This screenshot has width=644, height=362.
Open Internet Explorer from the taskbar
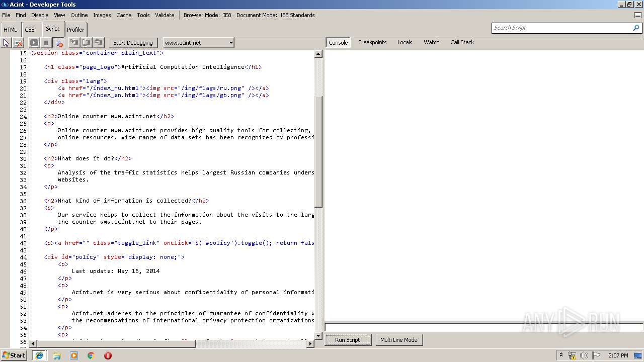(x=39, y=355)
